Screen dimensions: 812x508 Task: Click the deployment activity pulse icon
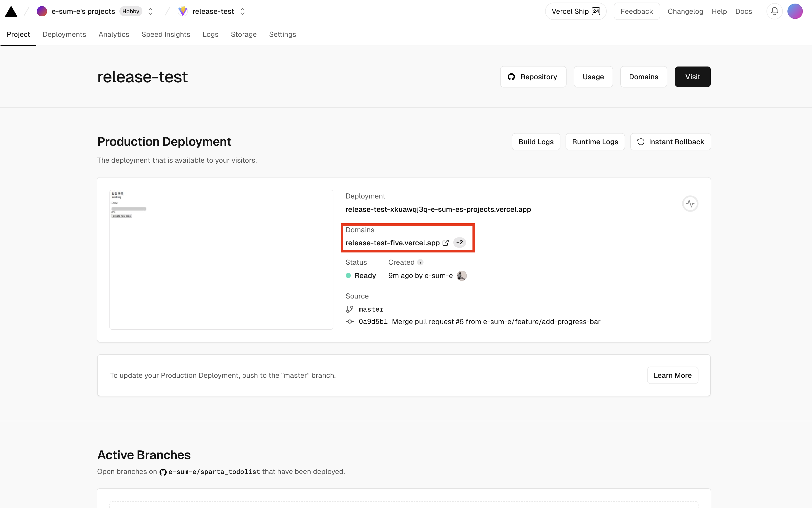coord(690,204)
